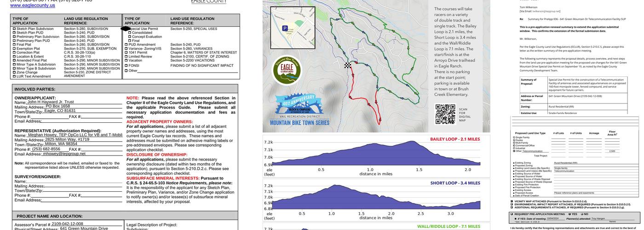Check the Duplex land use box
The width and height of the screenshot is (644, 230).
[x=514, y=140]
